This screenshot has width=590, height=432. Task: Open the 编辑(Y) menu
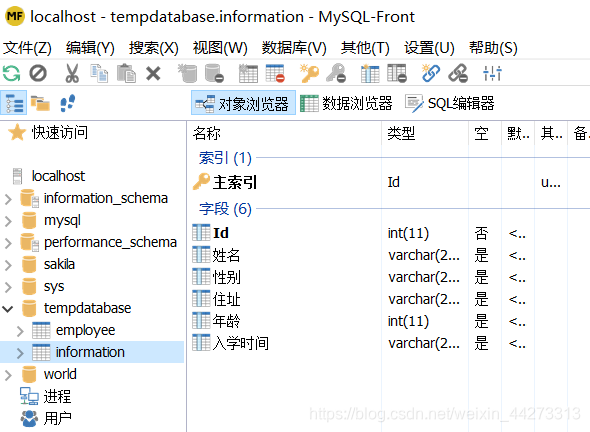point(90,48)
